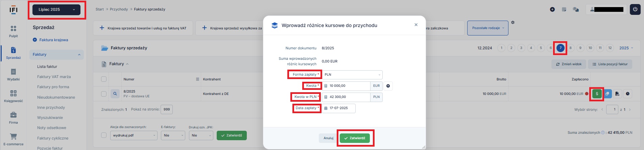Toggle the select-all checkbox in table header

104,79
